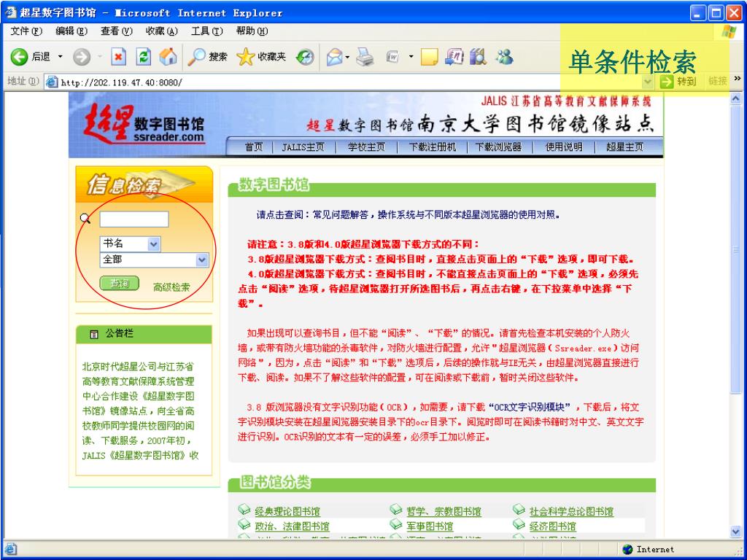
Task: Click the green 查询 search button
Action: click(119, 284)
